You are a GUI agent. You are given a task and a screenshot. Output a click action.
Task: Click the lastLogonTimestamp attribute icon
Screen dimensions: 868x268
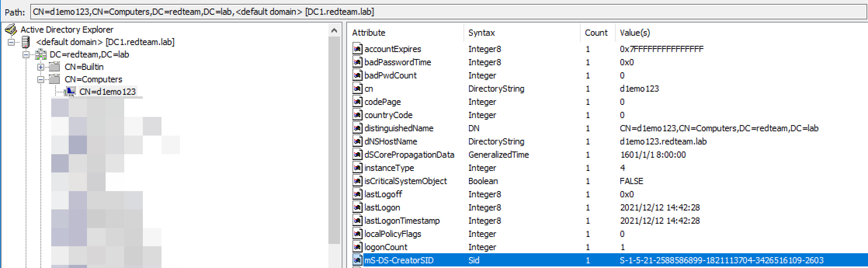pos(357,220)
